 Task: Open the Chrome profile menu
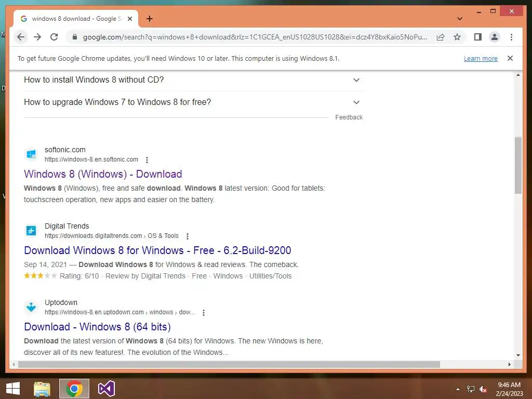coord(495,37)
